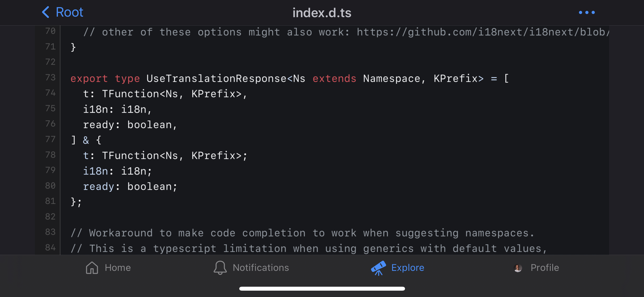Tap the Home house icon
The width and height of the screenshot is (644, 297).
tap(92, 268)
